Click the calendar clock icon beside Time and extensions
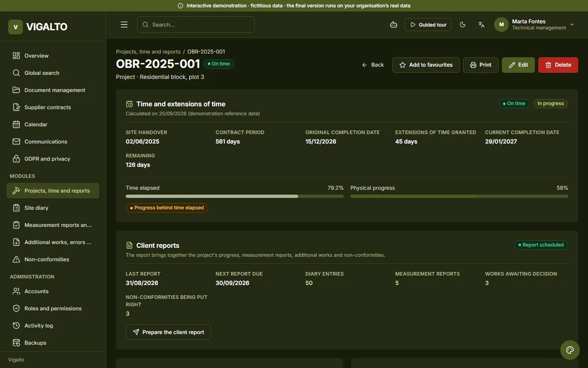Viewport: 588px width, 368px height. click(x=129, y=104)
